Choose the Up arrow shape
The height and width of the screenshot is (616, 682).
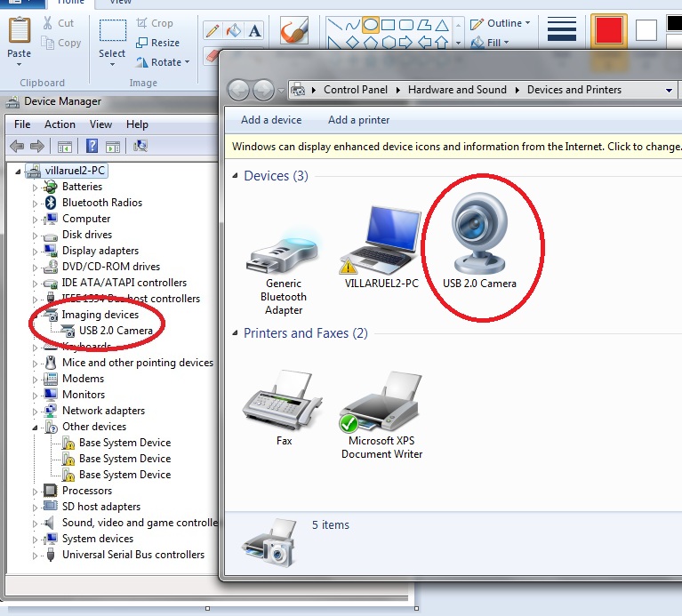(441, 43)
